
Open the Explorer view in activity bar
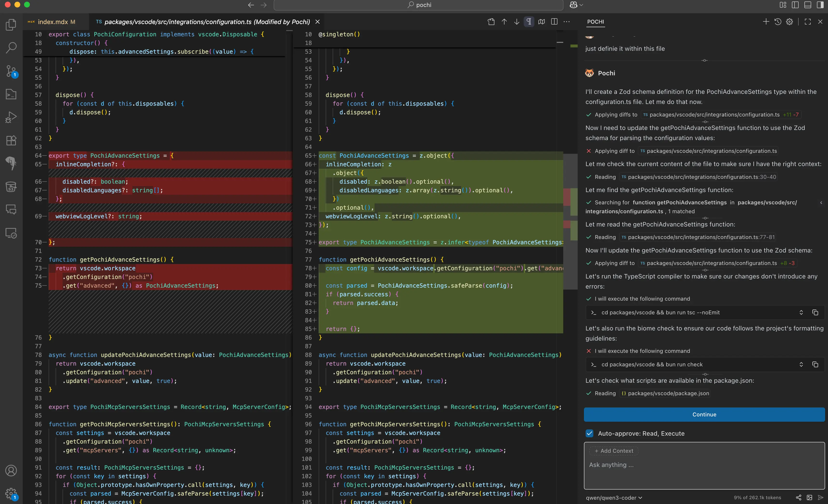pos(11,25)
